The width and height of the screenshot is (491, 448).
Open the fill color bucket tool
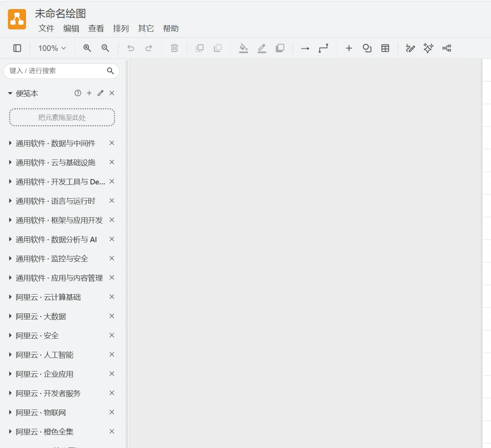click(244, 48)
